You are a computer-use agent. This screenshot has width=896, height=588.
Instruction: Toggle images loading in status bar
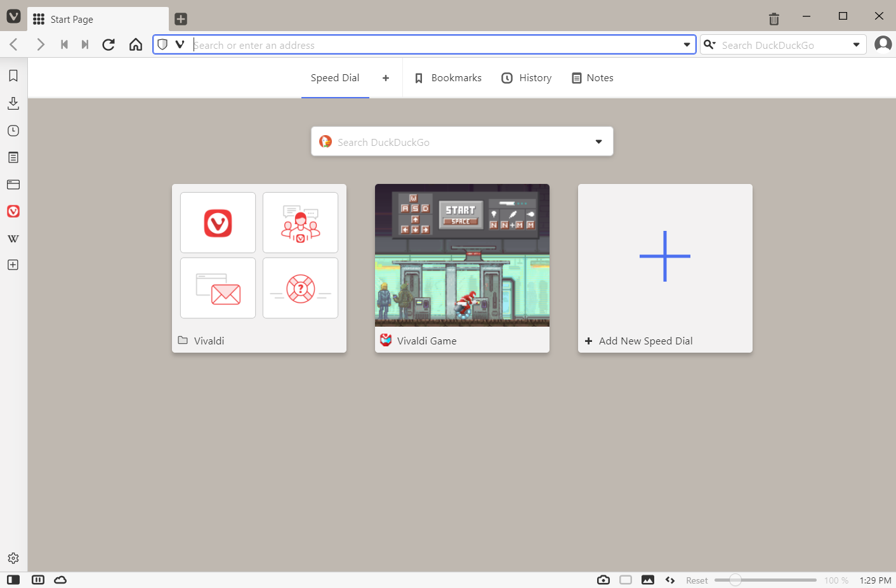tap(648, 580)
